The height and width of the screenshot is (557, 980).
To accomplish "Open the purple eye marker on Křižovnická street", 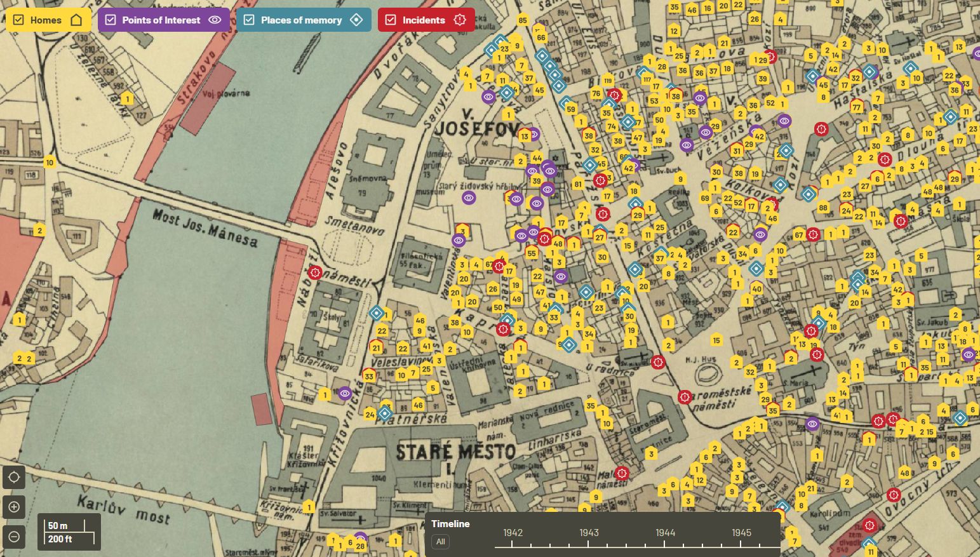I will coord(345,394).
